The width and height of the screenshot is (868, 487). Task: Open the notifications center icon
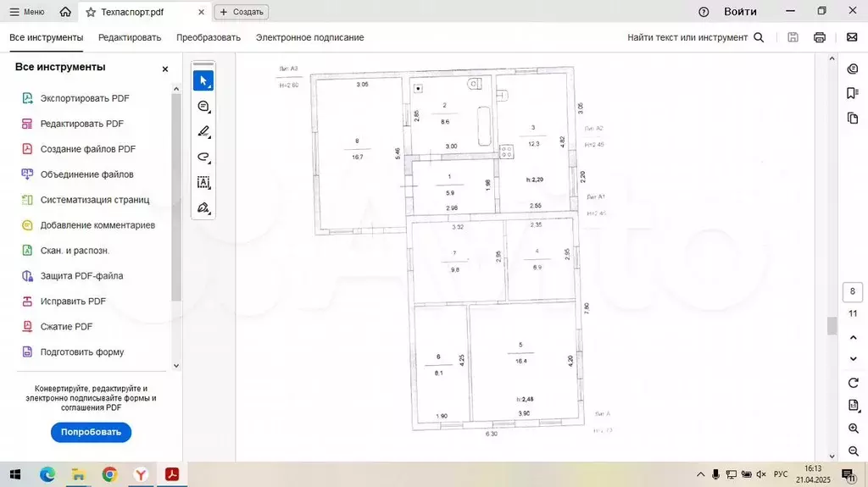pos(848,474)
